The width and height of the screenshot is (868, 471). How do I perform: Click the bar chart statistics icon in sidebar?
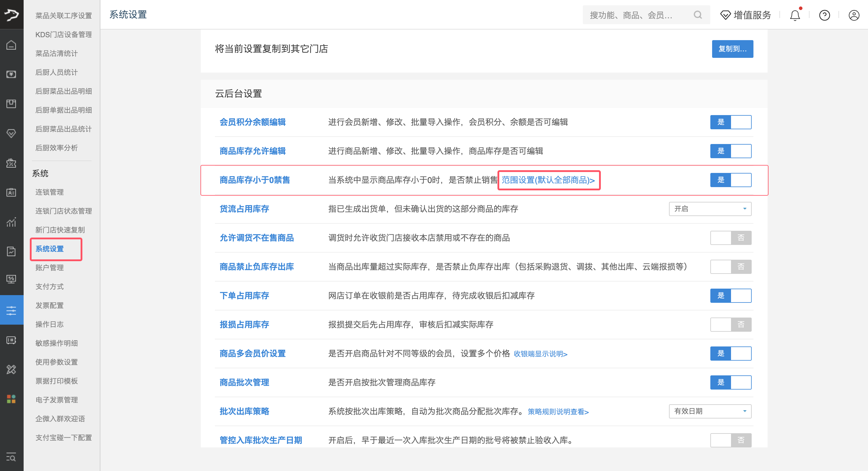pos(12,222)
